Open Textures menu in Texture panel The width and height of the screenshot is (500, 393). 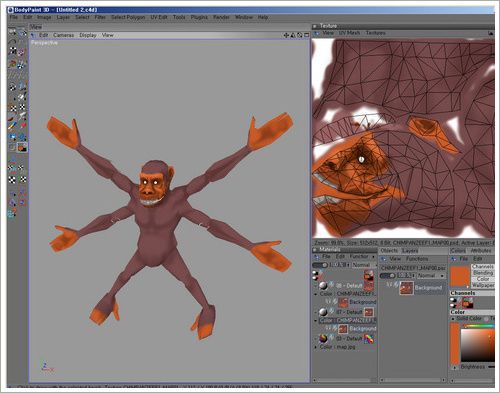[x=375, y=33]
